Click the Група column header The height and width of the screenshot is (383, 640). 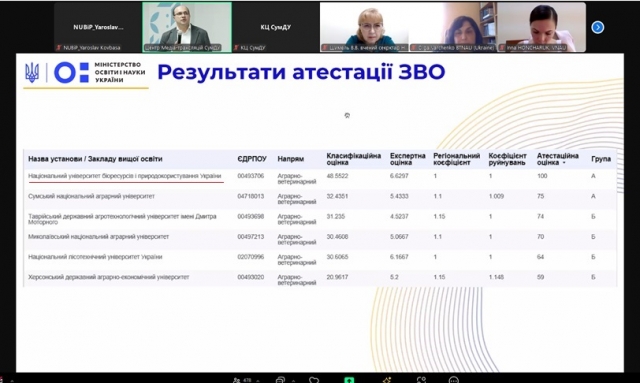[x=601, y=159]
